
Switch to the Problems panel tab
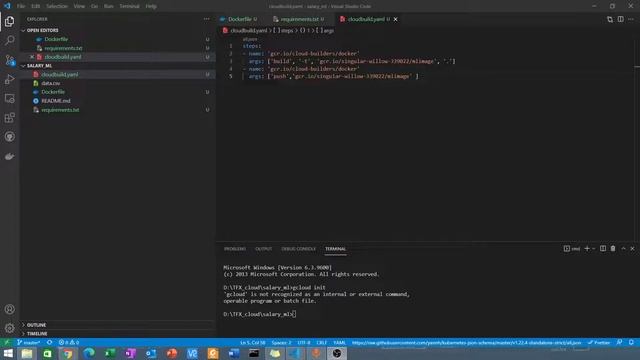pyautogui.click(x=235, y=249)
